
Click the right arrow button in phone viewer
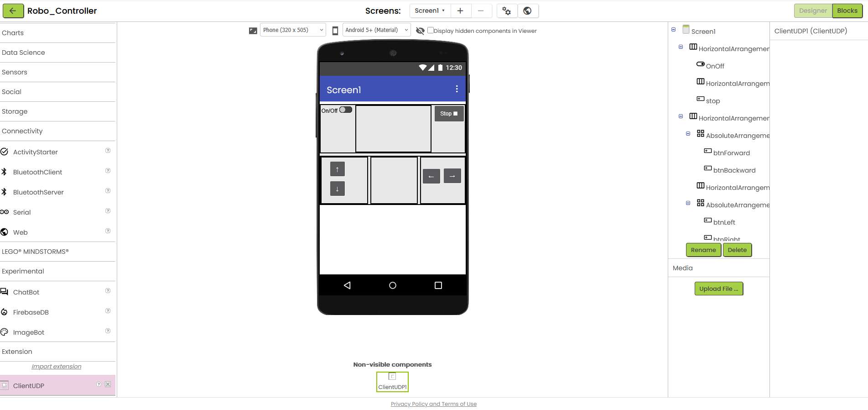(x=452, y=176)
